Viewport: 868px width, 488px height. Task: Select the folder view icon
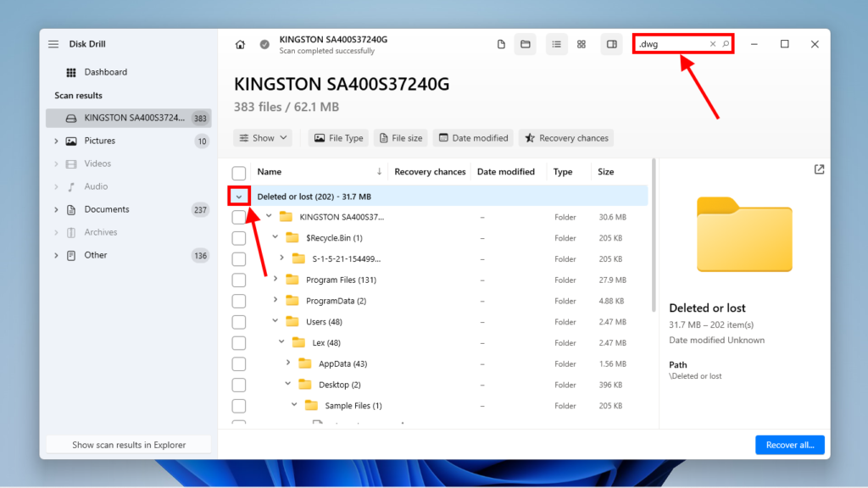click(x=526, y=43)
